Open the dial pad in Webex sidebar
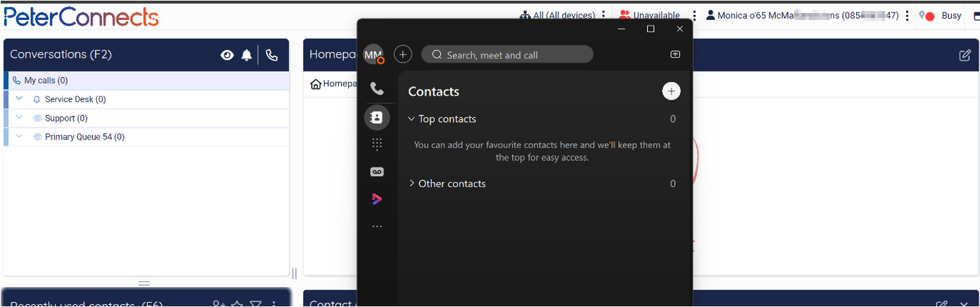This screenshot has width=980, height=307. (x=377, y=144)
